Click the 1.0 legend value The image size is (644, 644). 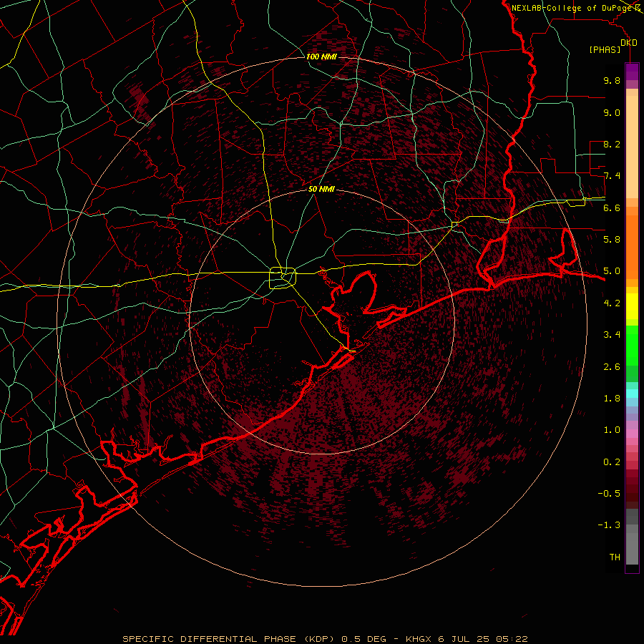(612, 430)
